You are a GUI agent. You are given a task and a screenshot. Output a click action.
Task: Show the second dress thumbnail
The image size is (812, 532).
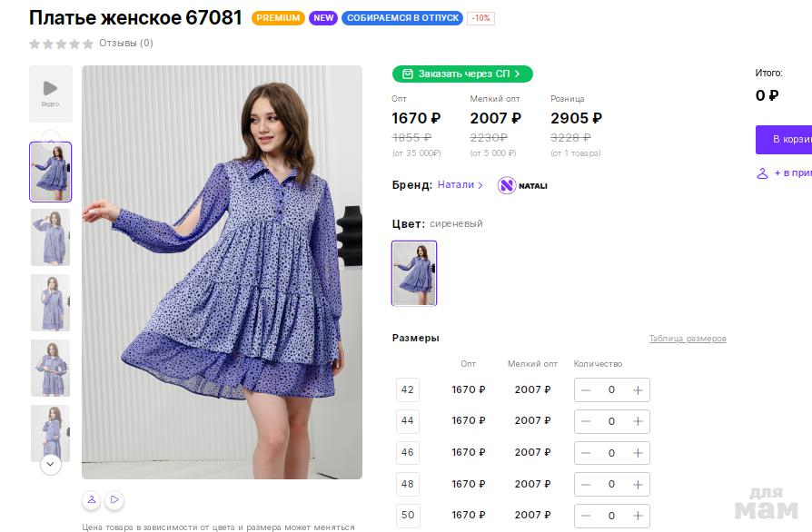click(x=50, y=237)
